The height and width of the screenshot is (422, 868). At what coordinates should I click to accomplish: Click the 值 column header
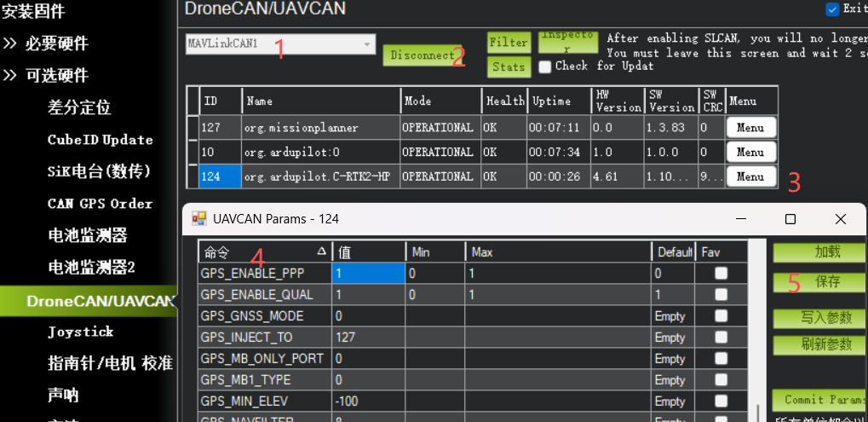tap(369, 252)
